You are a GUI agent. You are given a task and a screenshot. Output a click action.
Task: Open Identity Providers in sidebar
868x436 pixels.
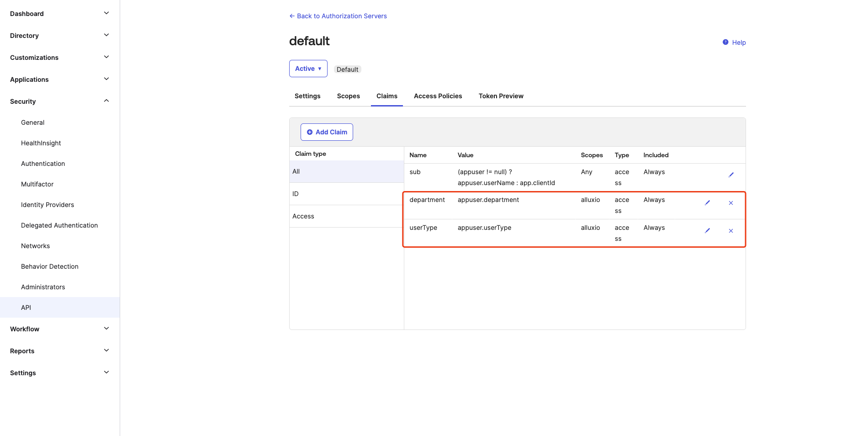click(x=48, y=205)
